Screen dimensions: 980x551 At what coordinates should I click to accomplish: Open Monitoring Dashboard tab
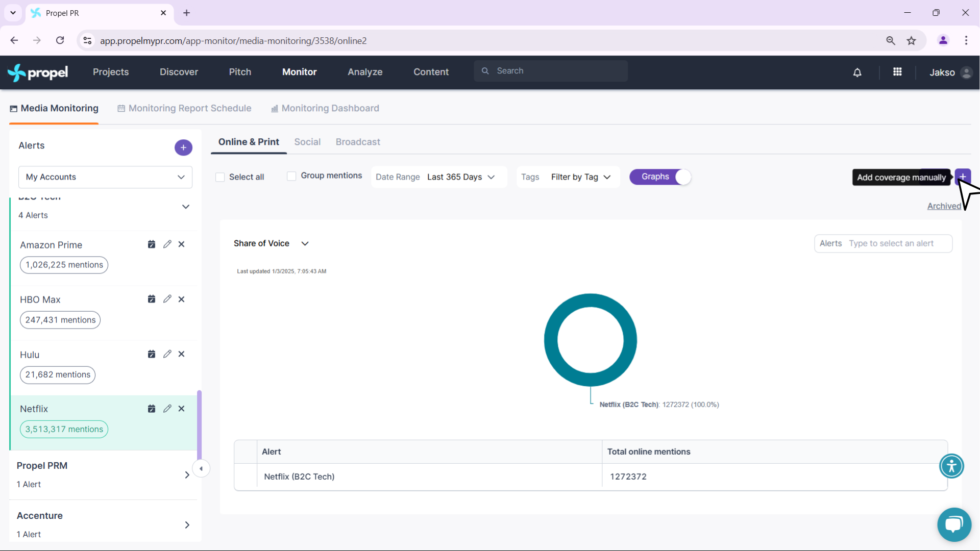325,108
